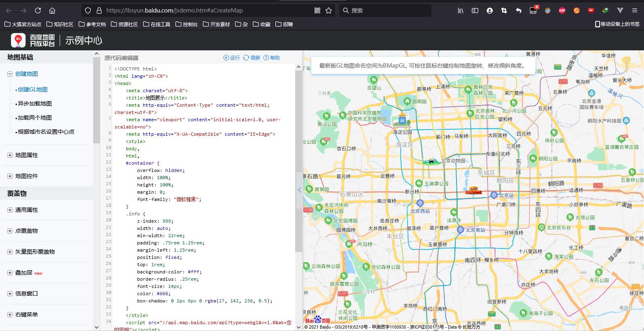Expand the 叠加层 section

pyautogui.click(x=10, y=273)
